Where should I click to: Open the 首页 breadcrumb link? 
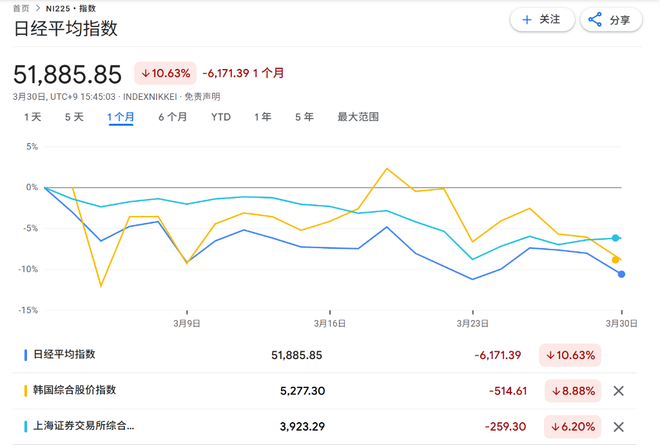[x=21, y=7]
